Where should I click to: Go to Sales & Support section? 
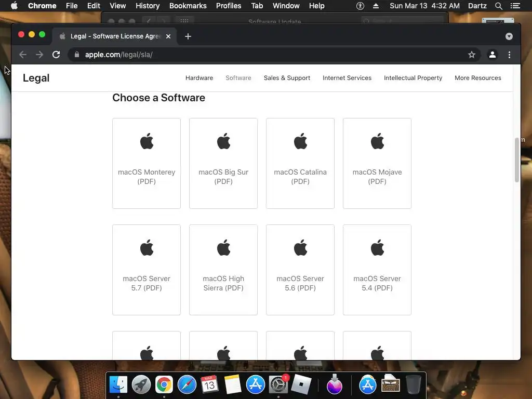tap(287, 78)
